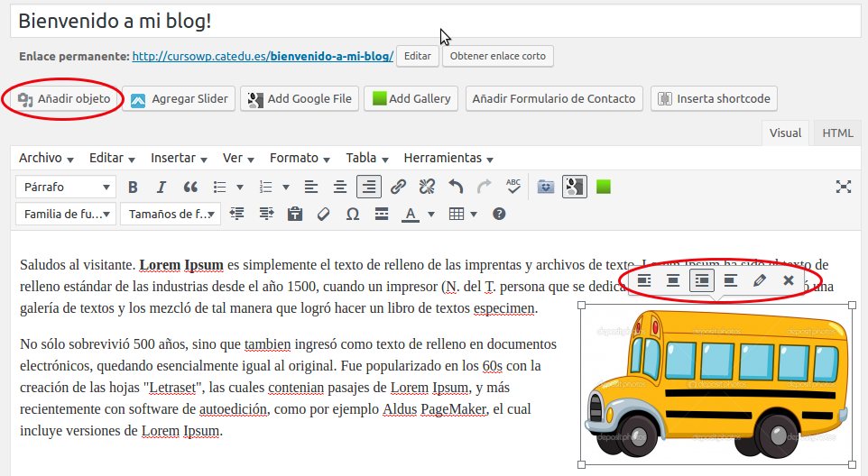Click the Add Google File button
This screenshot has height=476, width=868.
[x=300, y=99]
